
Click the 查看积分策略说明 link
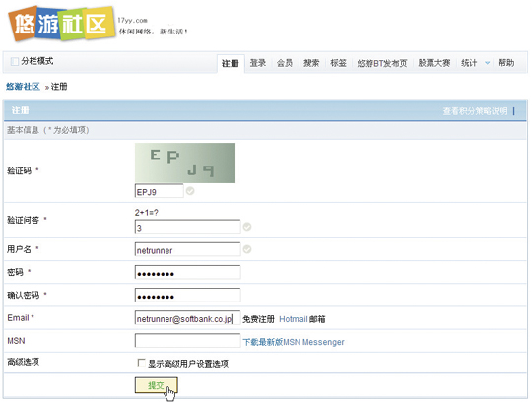475,111
